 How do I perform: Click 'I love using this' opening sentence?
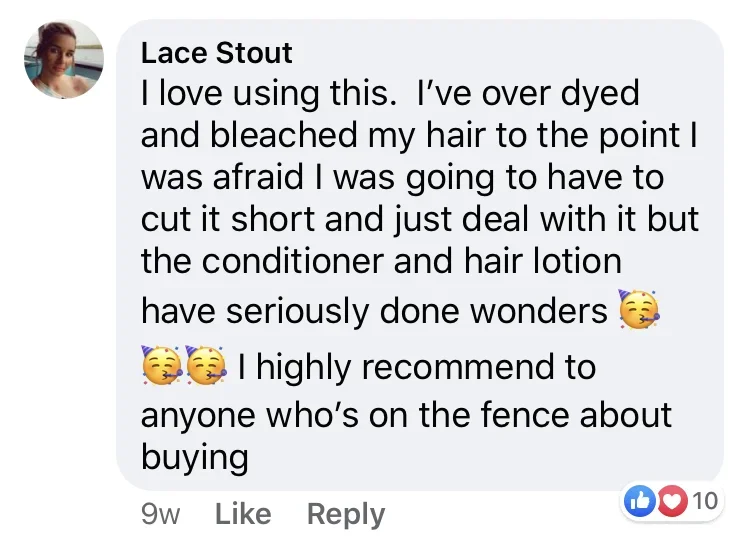tap(260, 96)
